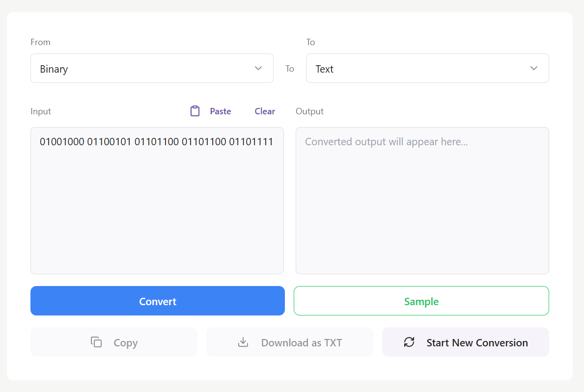Screen dimensions: 584x392
Task: Load example data with the Sample button
Action: [x=421, y=300]
